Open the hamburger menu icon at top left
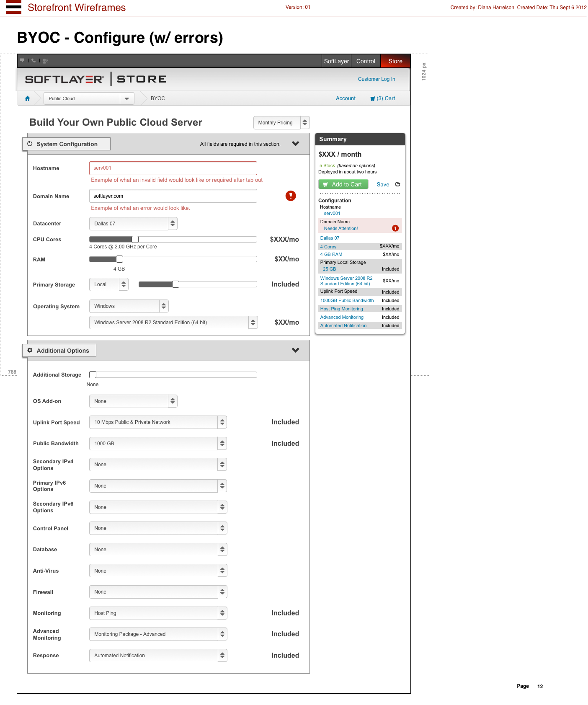 coord(13,7)
